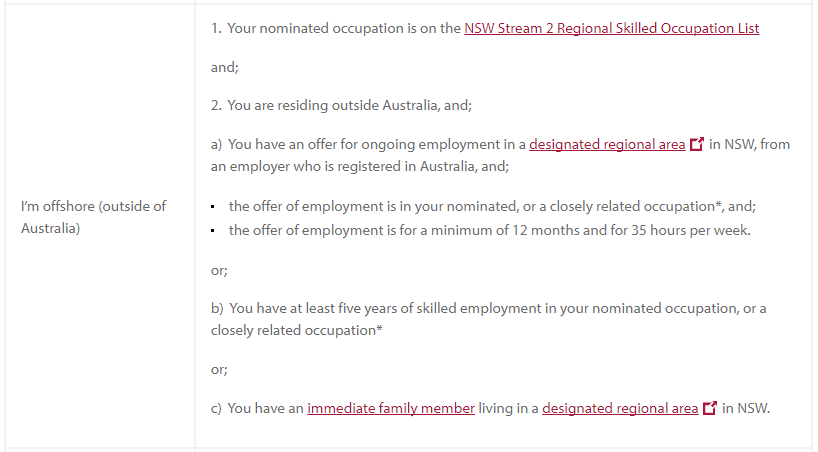
Task: Open designated regional area link in option a
Action: pos(607,144)
